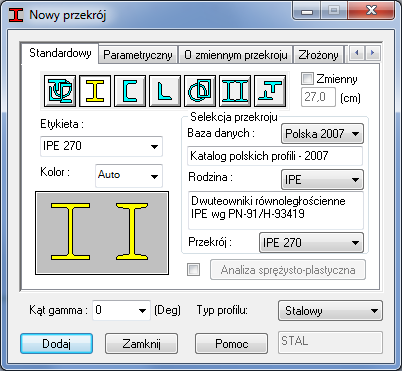
Task: Click the yellow I-beam preview image
Action: 102,233
